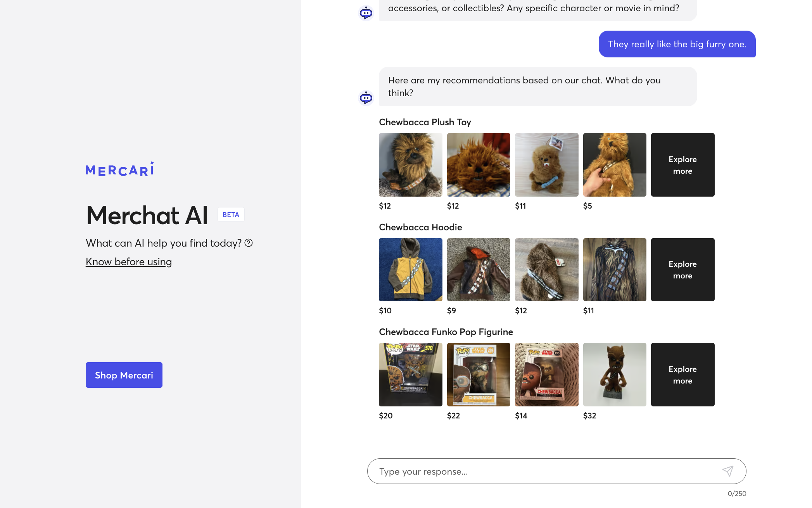Click the $10 price label
Image resolution: width=812 pixels, height=508 pixels.
click(385, 311)
